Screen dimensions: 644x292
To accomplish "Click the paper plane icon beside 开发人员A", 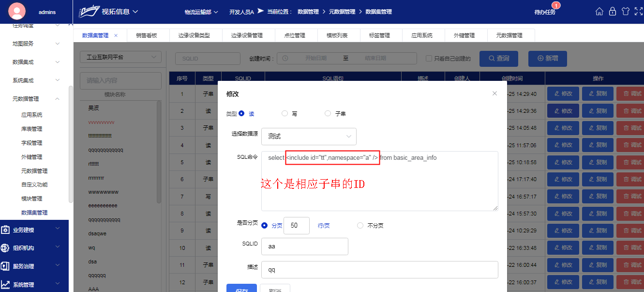I will (260, 11).
